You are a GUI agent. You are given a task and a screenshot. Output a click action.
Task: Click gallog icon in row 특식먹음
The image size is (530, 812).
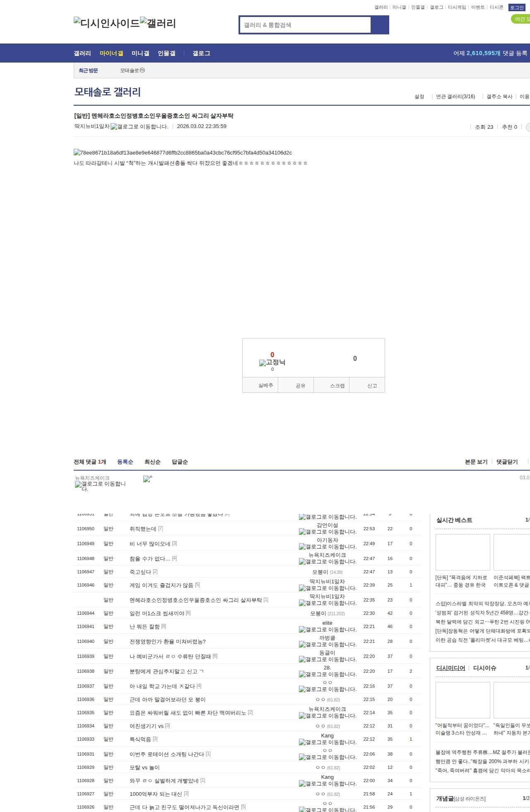pos(328,742)
